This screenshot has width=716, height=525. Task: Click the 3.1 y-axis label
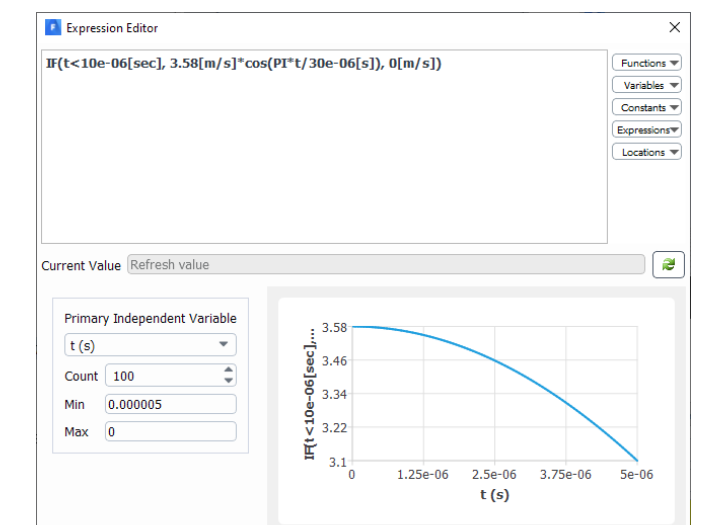[338, 462]
